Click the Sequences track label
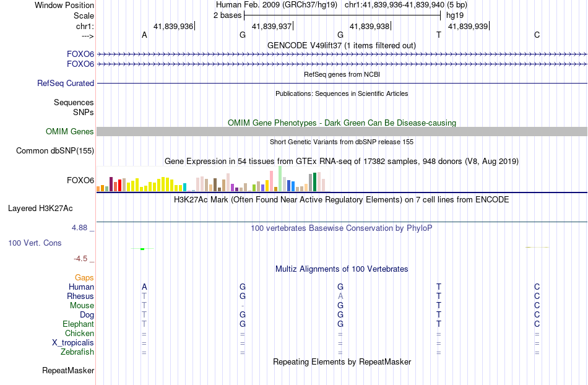This screenshot has width=588, height=385. click(x=74, y=102)
